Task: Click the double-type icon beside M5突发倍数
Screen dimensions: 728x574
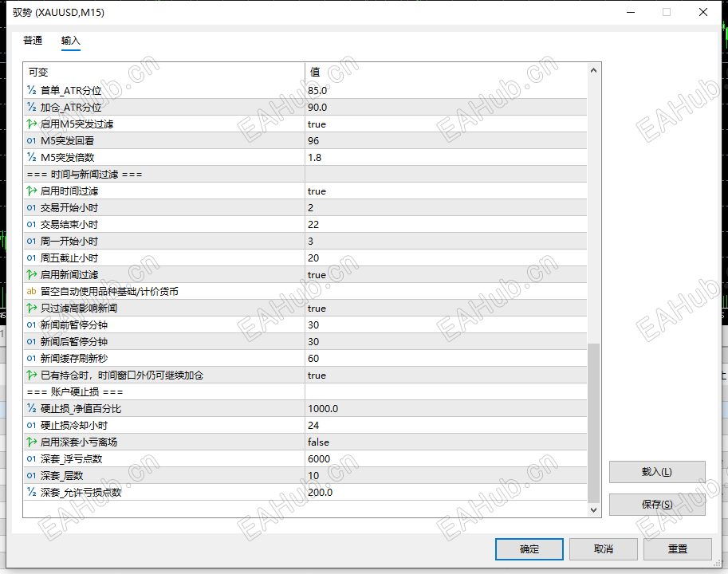Action: (32, 157)
